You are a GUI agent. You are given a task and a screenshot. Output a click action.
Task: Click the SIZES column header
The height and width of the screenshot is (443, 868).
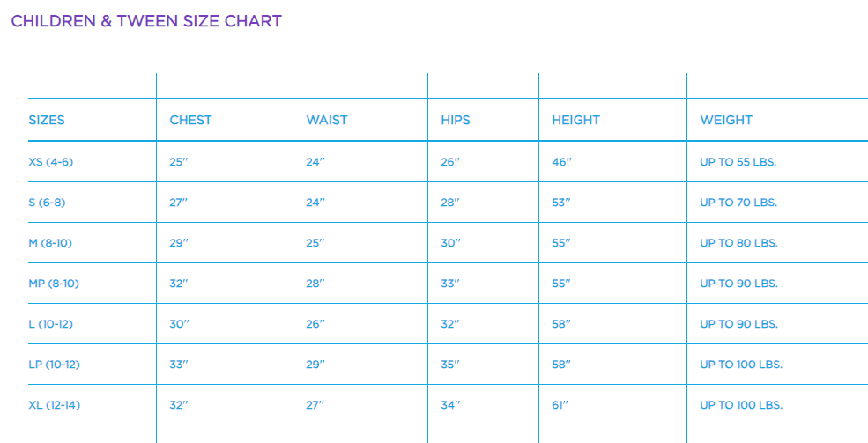(47, 120)
